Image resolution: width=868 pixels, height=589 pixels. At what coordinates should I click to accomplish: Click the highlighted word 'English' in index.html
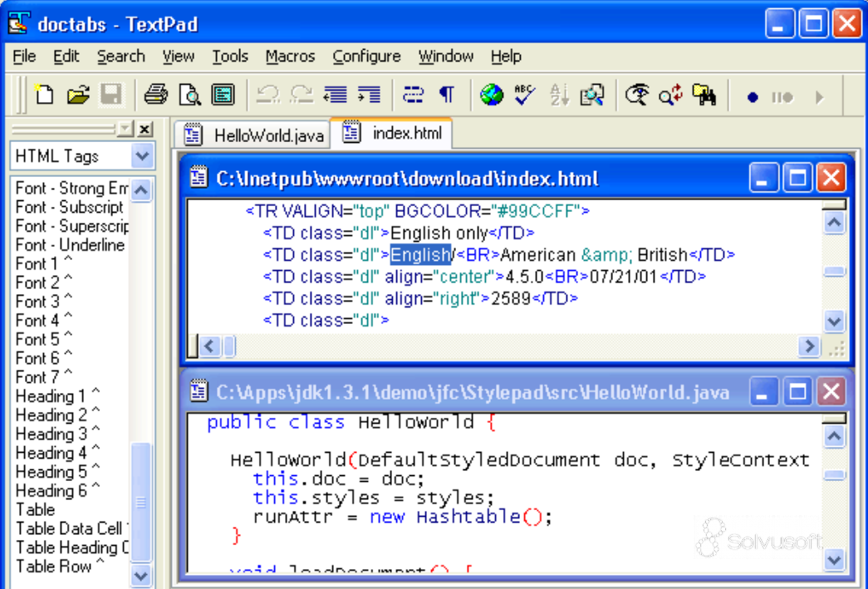coord(421,255)
